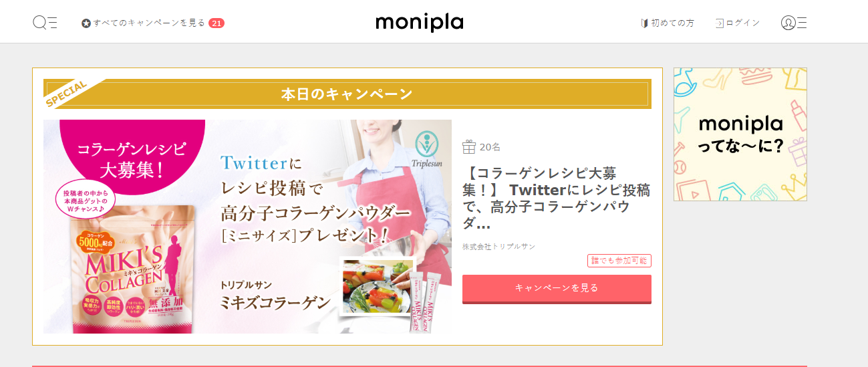Open 初めての方 menu item

pyautogui.click(x=673, y=23)
